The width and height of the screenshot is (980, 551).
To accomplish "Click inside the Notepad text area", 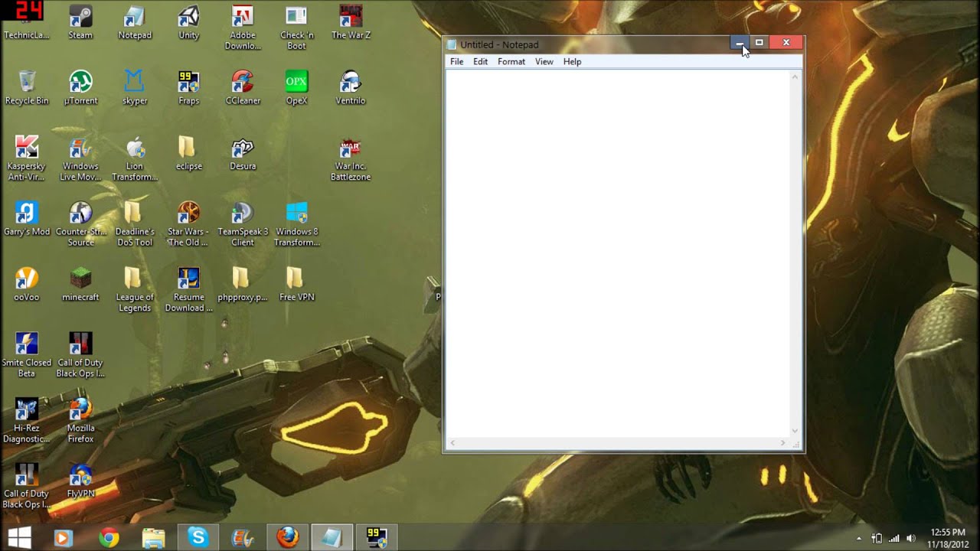I will click(618, 253).
